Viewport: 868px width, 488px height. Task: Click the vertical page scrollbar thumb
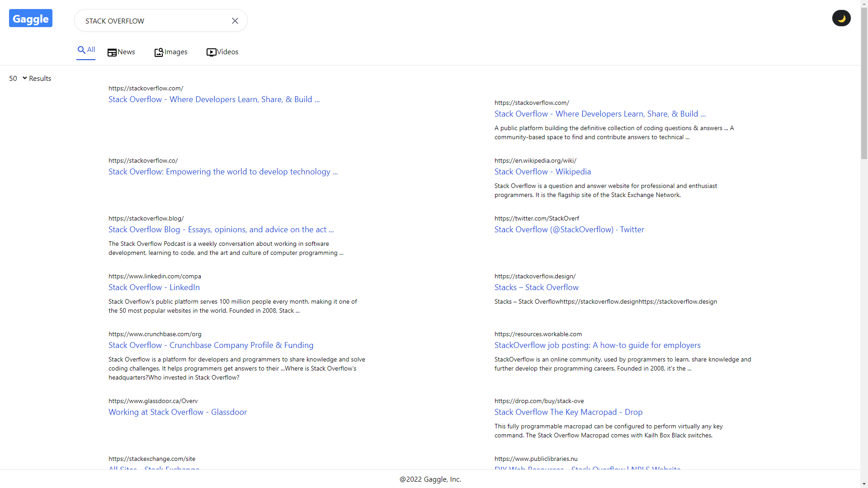click(864, 84)
